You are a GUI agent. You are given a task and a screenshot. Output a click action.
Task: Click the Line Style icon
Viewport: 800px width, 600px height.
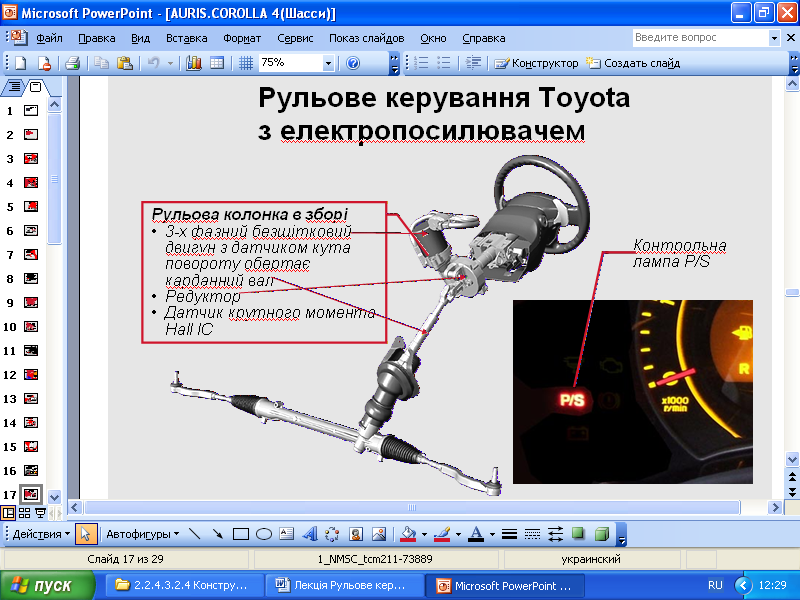(509, 534)
